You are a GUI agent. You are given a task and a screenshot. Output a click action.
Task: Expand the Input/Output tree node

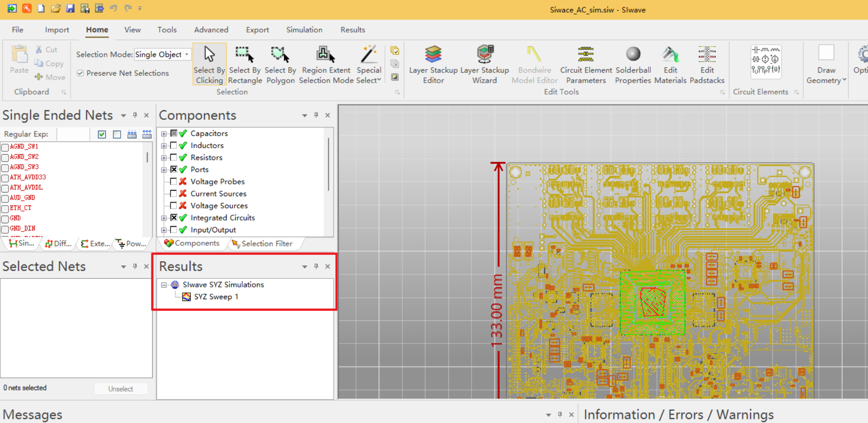tap(164, 230)
